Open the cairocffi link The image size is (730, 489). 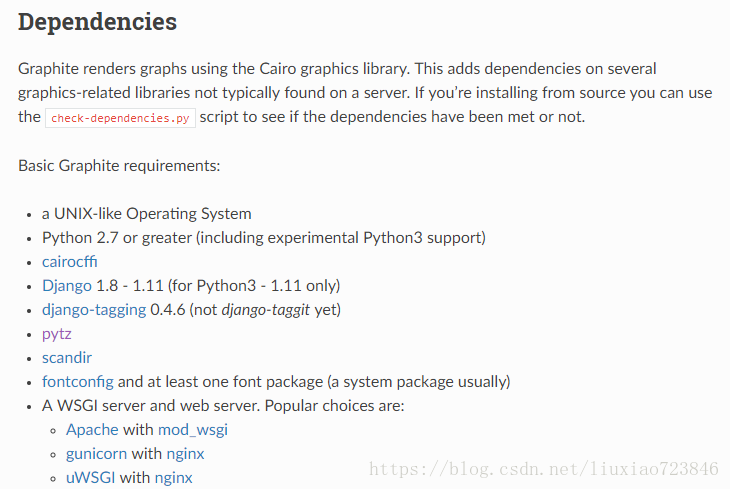pos(69,262)
